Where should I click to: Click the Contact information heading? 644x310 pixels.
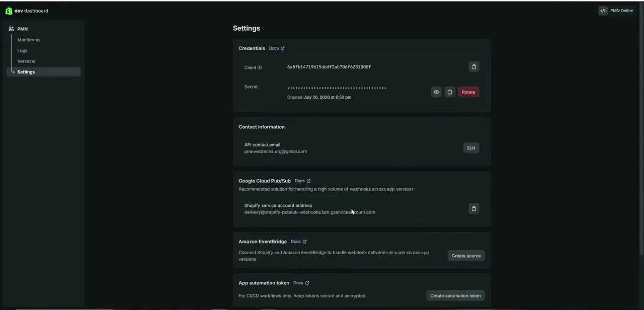click(x=262, y=127)
